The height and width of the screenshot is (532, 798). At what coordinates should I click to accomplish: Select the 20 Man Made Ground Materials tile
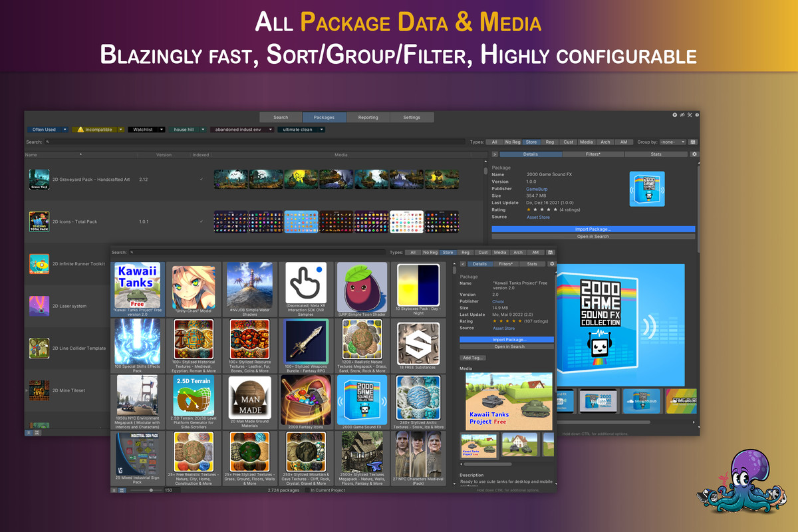tap(249, 402)
